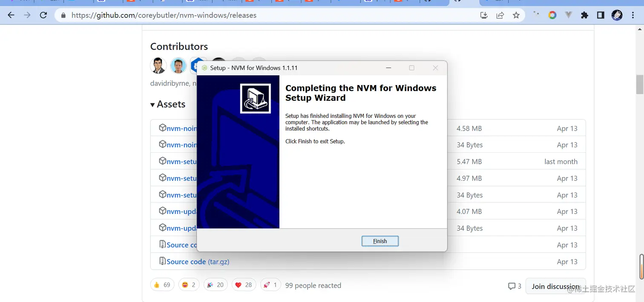Bookmark this page with the star icon
This screenshot has height=302, width=644.
(x=516, y=15)
